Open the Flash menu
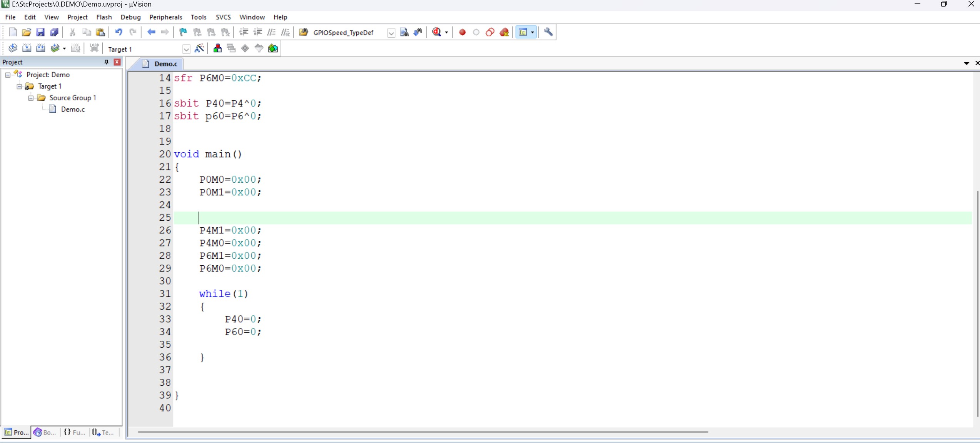Image resolution: width=980 pixels, height=443 pixels. click(104, 17)
